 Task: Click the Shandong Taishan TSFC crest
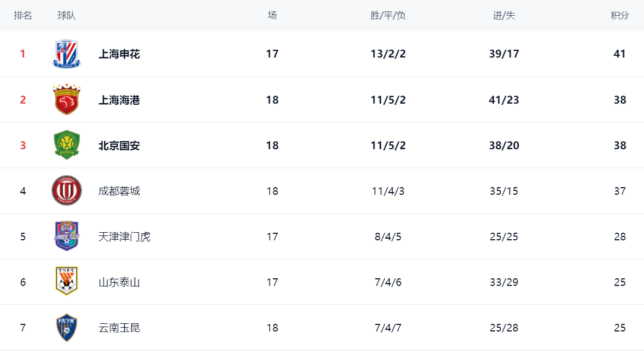(67, 281)
